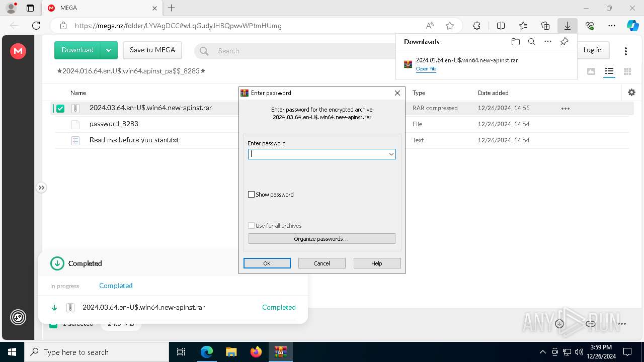Click the green Download button

click(77, 50)
